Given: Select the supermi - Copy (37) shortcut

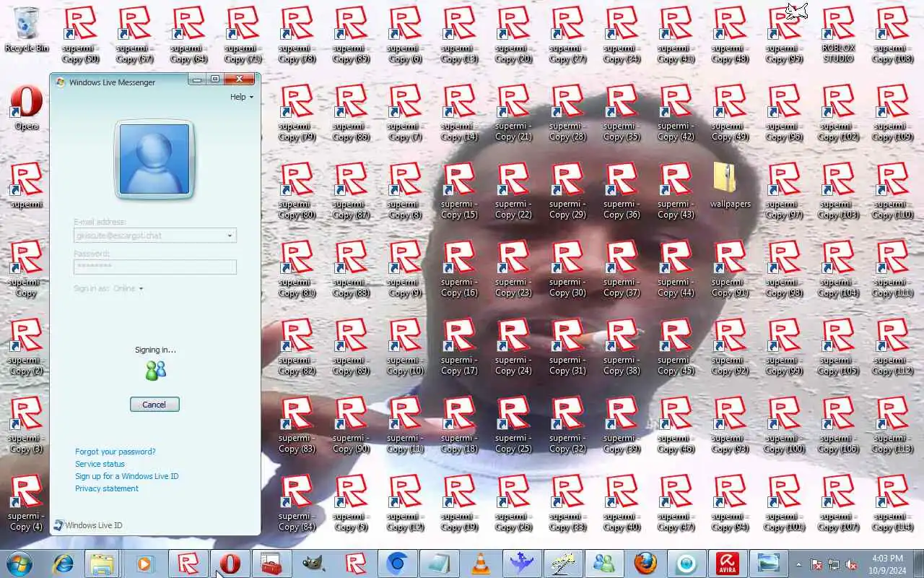Looking at the screenshot, I should coord(622,268).
